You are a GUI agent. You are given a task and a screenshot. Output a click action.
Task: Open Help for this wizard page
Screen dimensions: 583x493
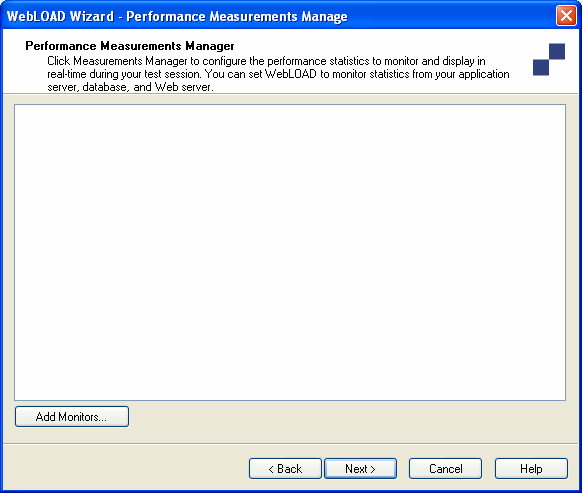click(531, 468)
